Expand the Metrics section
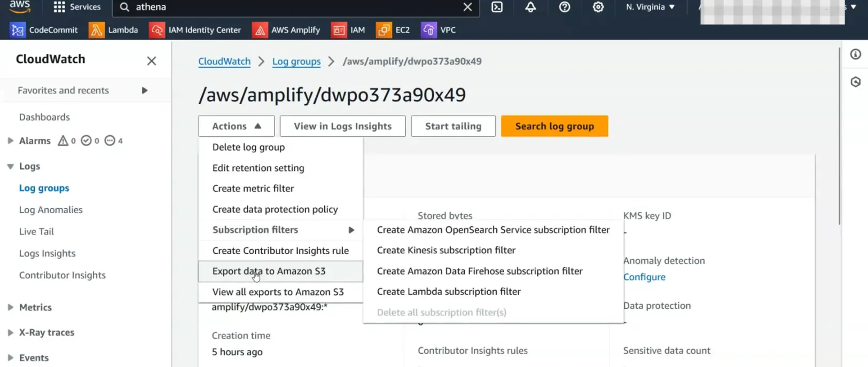 (x=10, y=307)
